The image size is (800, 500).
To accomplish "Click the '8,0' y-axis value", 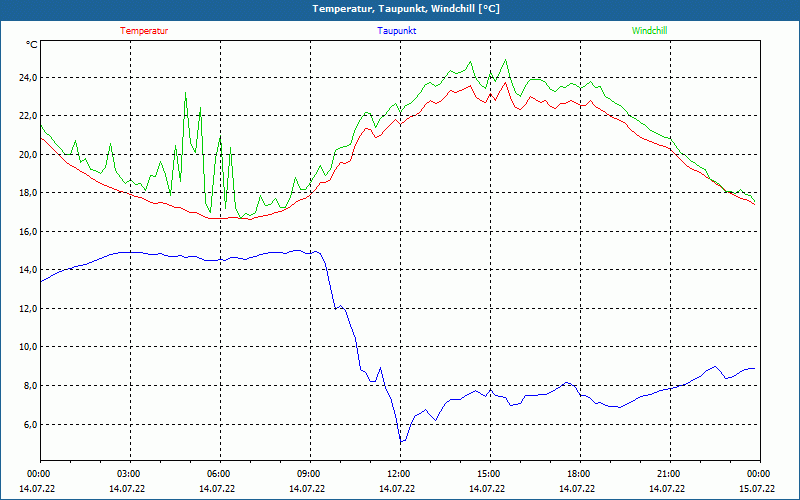I will [x=31, y=386].
